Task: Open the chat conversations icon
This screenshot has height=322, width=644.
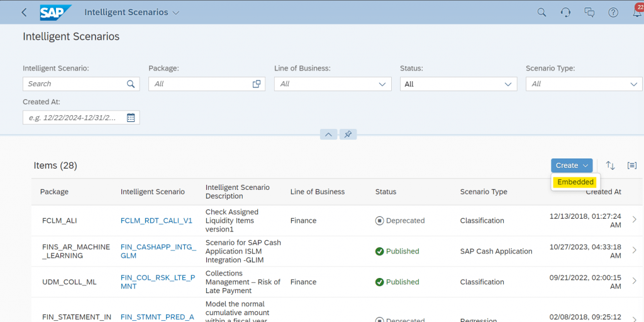Action: (589, 13)
